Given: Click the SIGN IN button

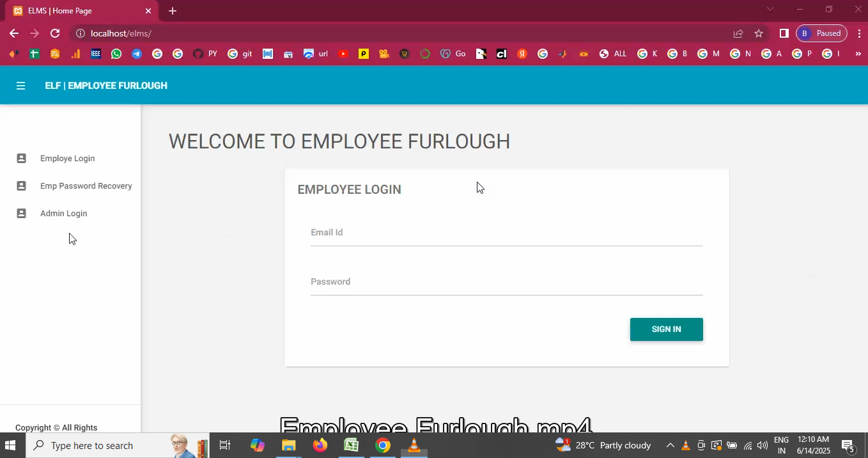Looking at the screenshot, I should [666, 329].
